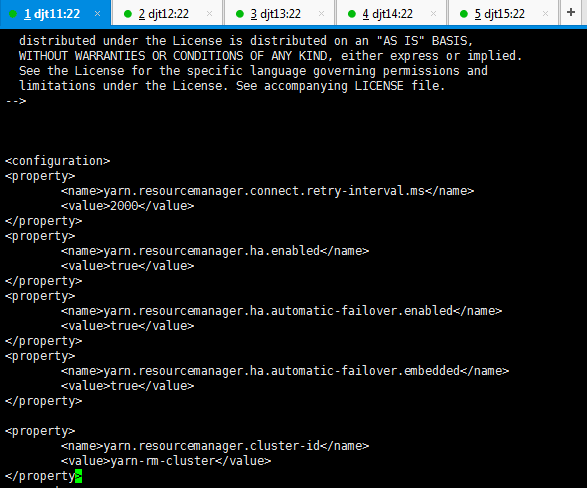
Task: Close the djt14:22 tab
Action: pyautogui.click(x=433, y=14)
